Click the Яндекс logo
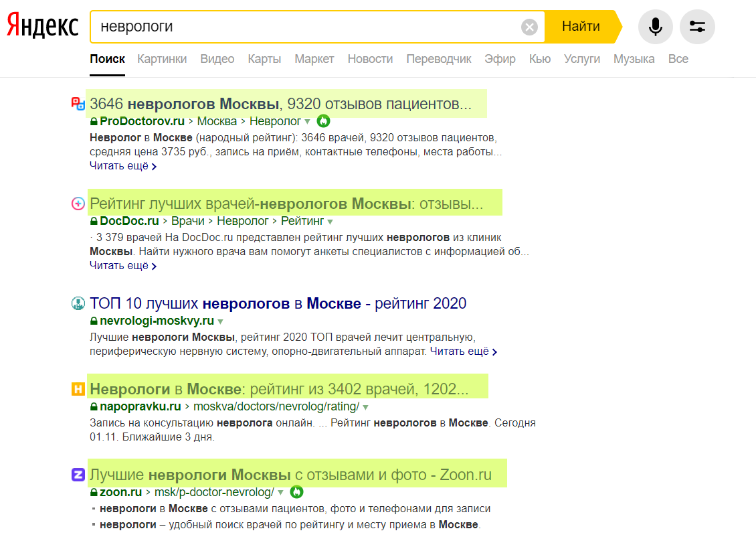This screenshot has height=547, width=756. [x=41, y=26]
